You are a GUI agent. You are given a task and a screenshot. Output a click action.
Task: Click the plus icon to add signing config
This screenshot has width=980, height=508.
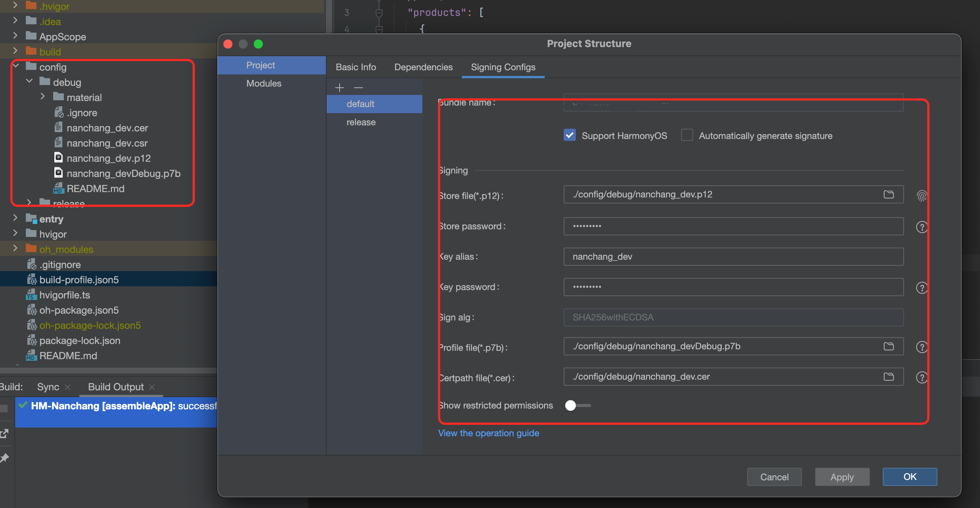(x=339, y=88)
